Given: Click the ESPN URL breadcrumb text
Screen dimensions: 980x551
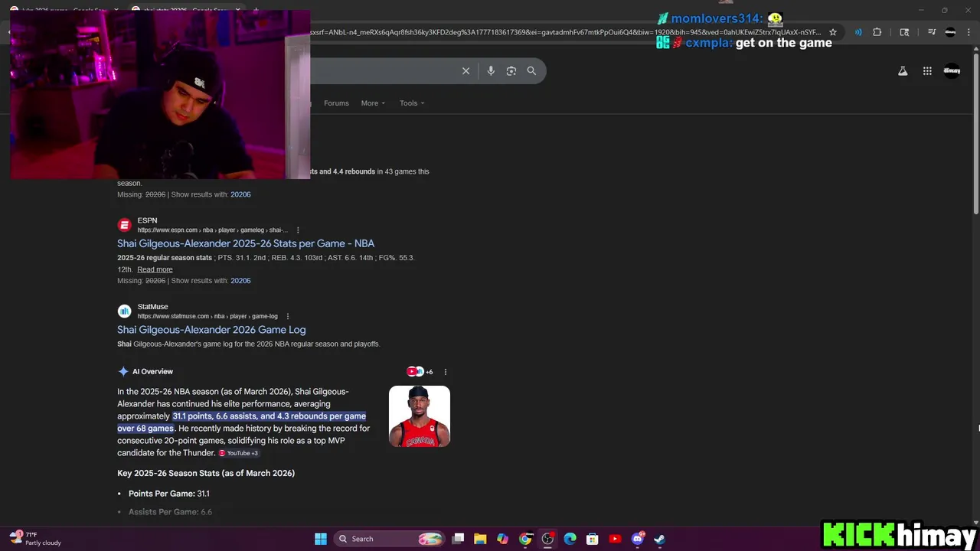Looking at the screenshot, I should click(x=213, y=230).
